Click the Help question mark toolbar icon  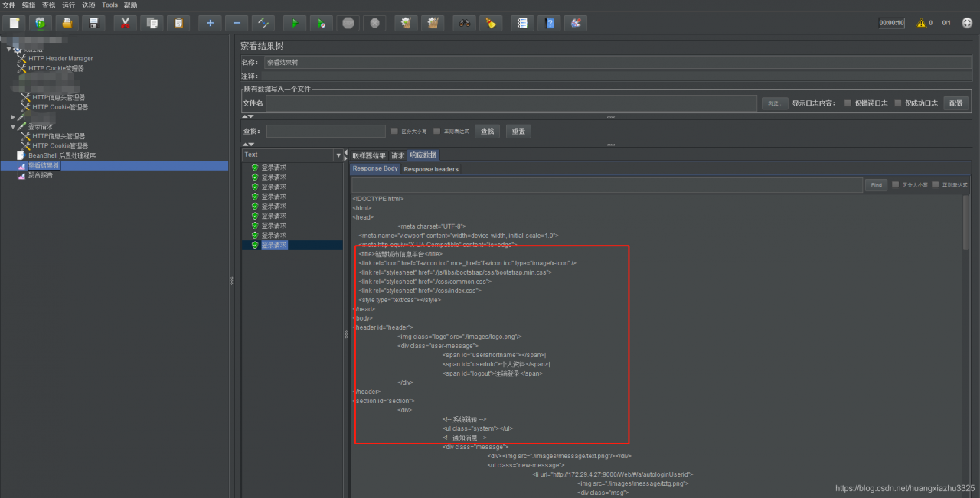549,22
